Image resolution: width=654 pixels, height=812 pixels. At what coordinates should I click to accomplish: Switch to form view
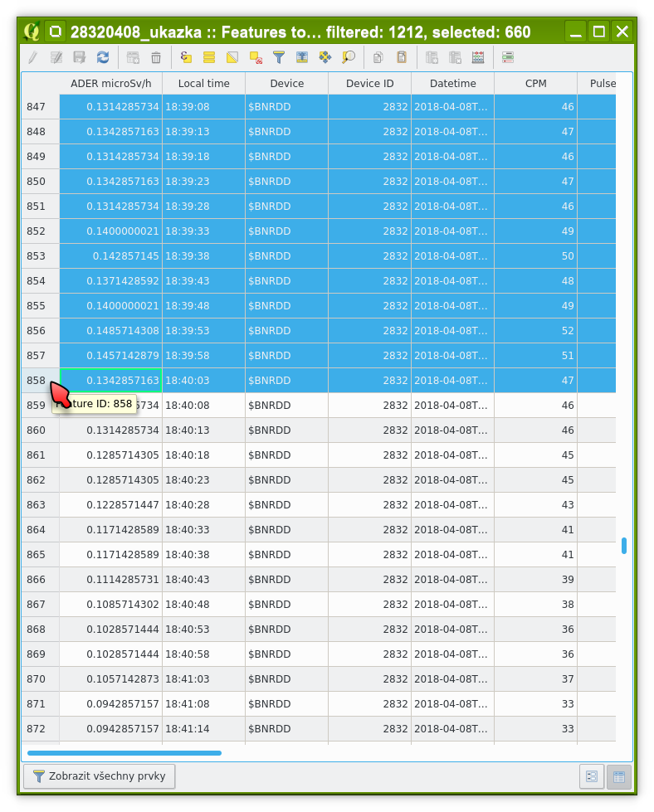(x=592, y=777)
